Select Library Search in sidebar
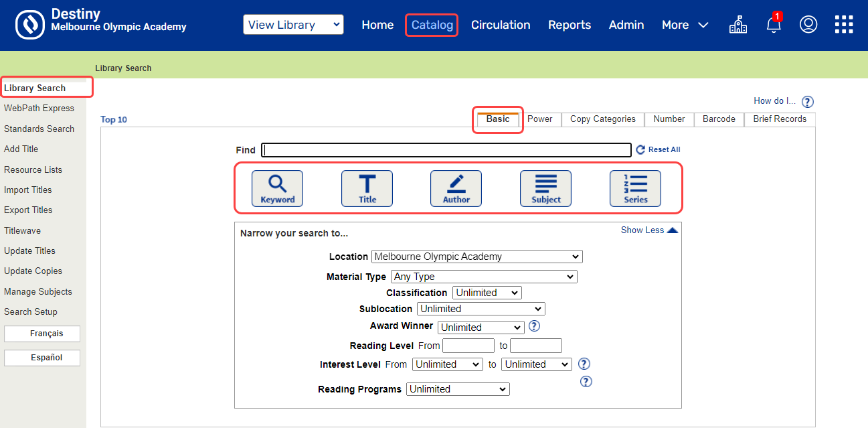 (x=35, y=88)
